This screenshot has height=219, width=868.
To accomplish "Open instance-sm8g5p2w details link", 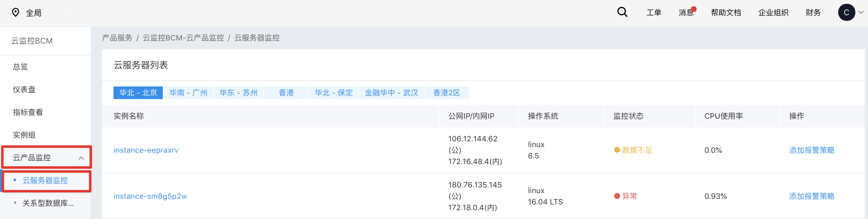I will tap(150, 196).
